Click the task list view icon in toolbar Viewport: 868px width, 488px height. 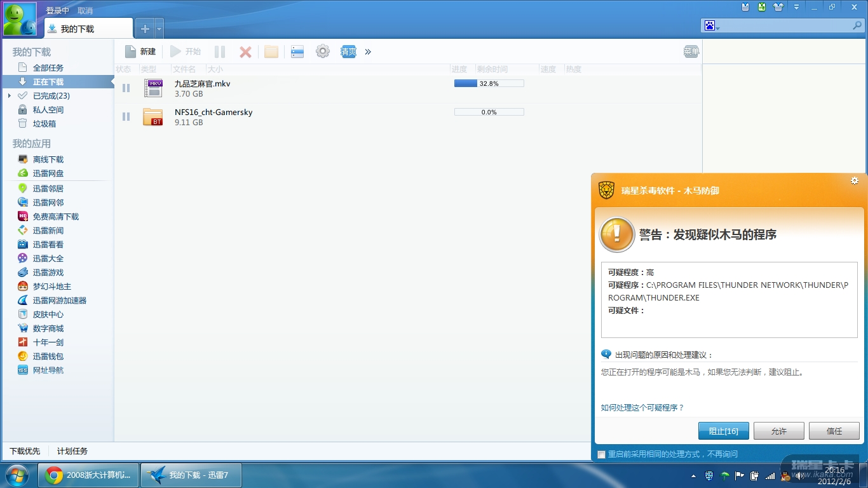click(297, 52)
